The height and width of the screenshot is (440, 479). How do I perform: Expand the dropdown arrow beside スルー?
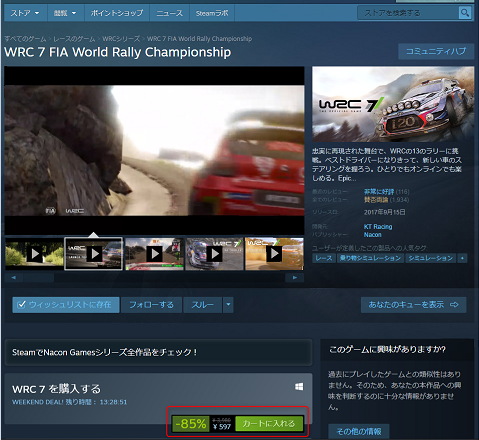pos(228,305)
